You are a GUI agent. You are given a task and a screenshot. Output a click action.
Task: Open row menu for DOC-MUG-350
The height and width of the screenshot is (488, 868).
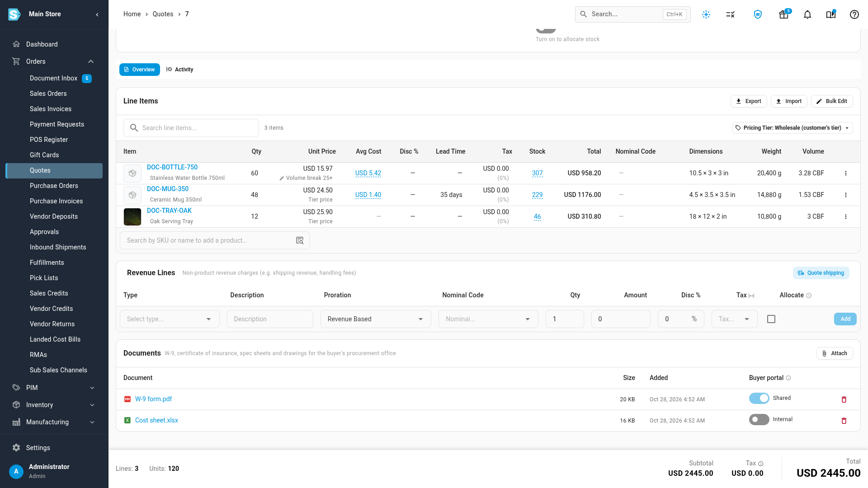pyautogui.click(x=846, y=195)
